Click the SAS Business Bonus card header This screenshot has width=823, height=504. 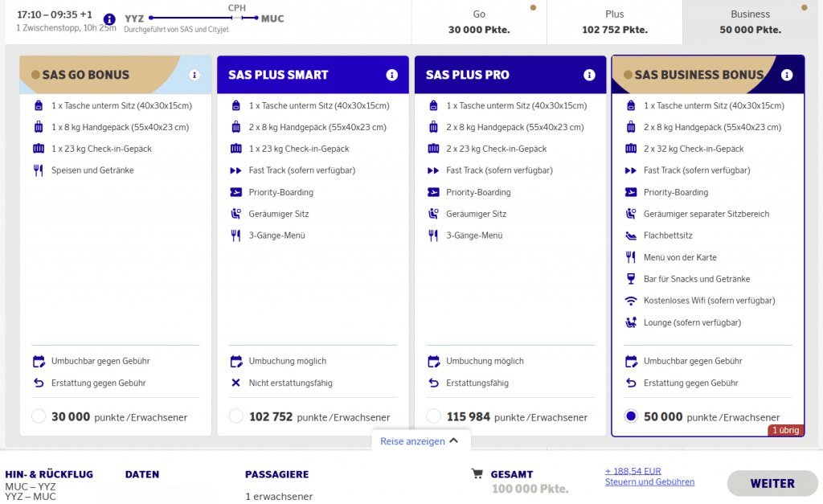[699, 75]
